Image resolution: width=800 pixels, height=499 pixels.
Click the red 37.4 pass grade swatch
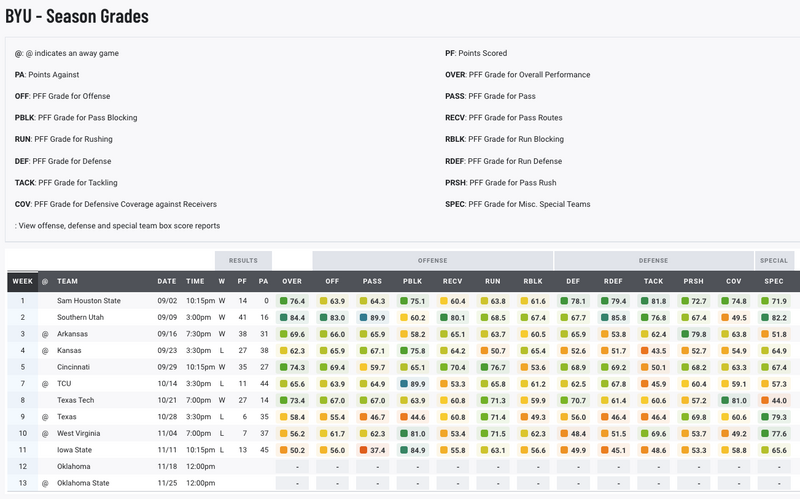(x=362, y=448)
